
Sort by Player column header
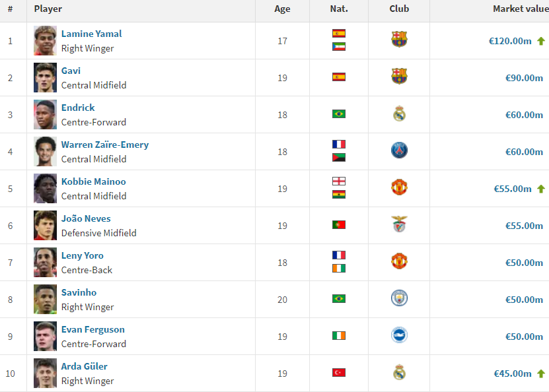click(x=48, y=9)
